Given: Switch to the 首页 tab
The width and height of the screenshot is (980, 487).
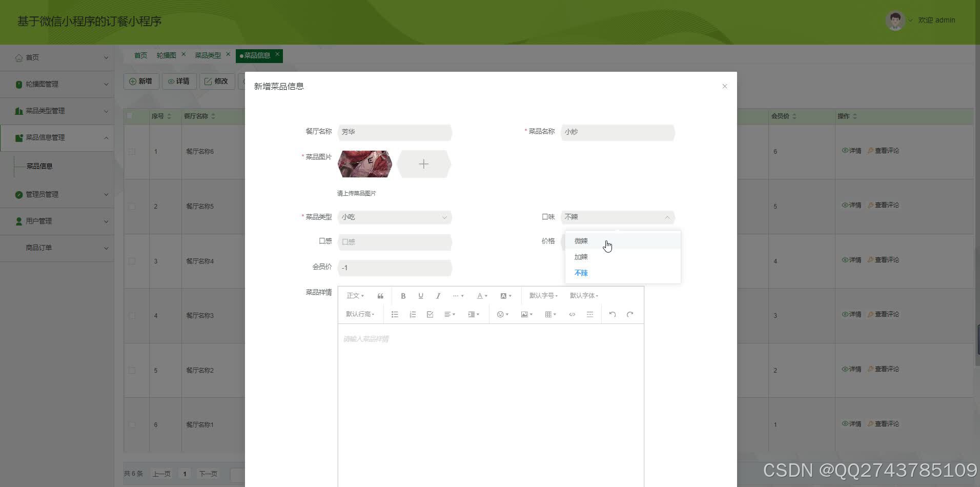Looking at the screenshot, I should point(140,55).
